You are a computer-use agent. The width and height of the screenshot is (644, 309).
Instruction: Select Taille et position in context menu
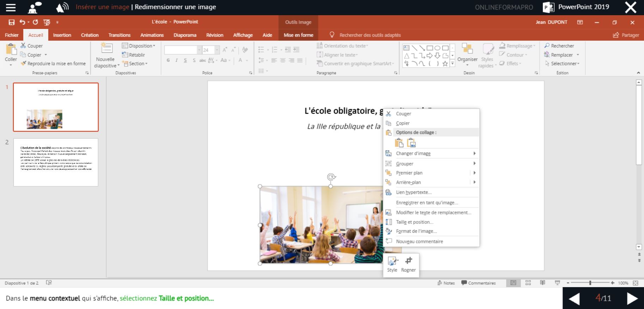pos(431,222)
